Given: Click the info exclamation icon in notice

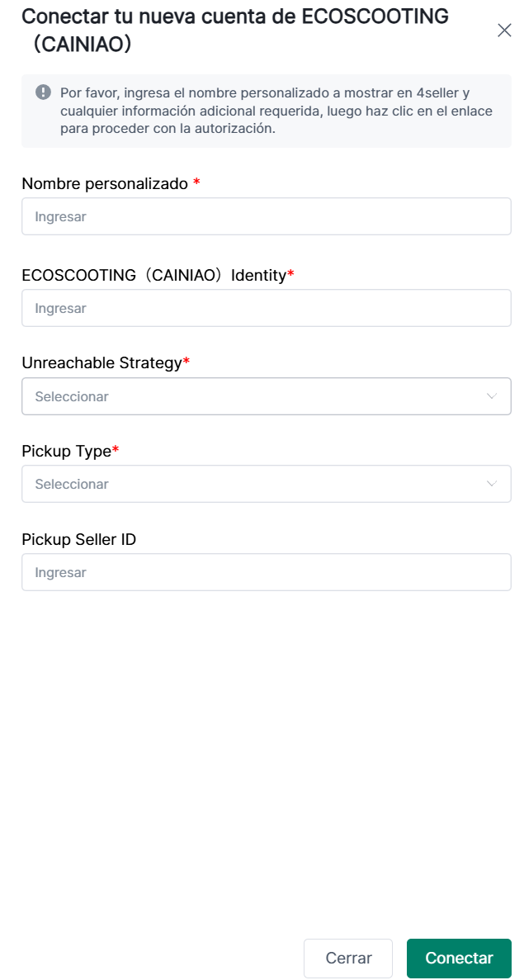Looking at the screenshot, I should pos(44,92).
